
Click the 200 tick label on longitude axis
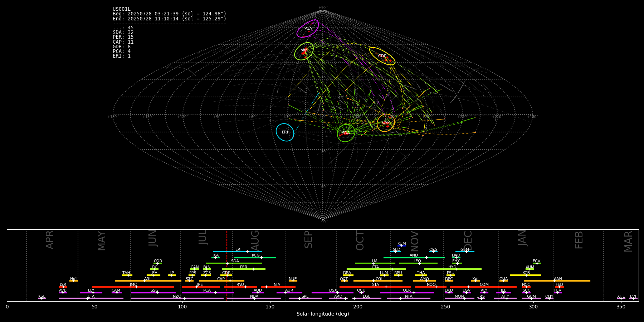358,307
